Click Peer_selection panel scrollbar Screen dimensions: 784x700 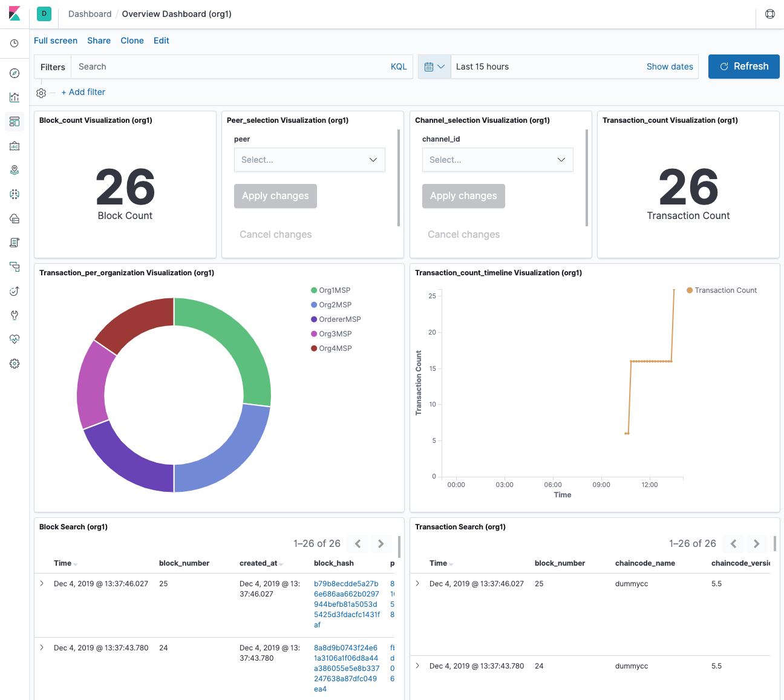(399, 178)
